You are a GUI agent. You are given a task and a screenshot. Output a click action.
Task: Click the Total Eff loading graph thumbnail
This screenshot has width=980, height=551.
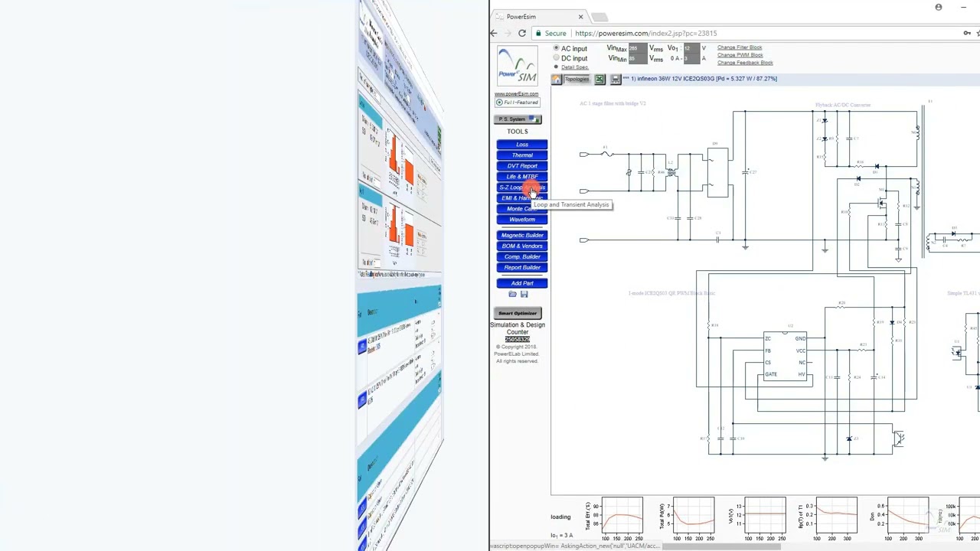pos(622,515)
